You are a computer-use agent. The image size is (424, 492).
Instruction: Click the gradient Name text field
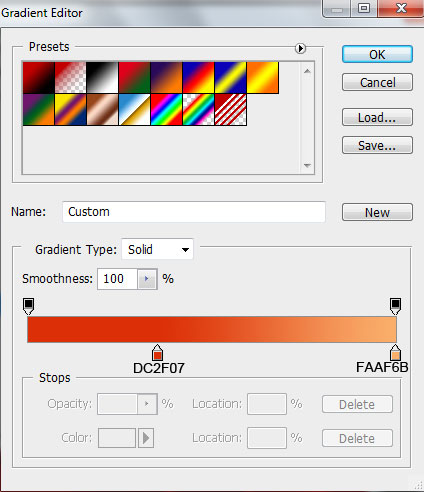tap(194, 212)
